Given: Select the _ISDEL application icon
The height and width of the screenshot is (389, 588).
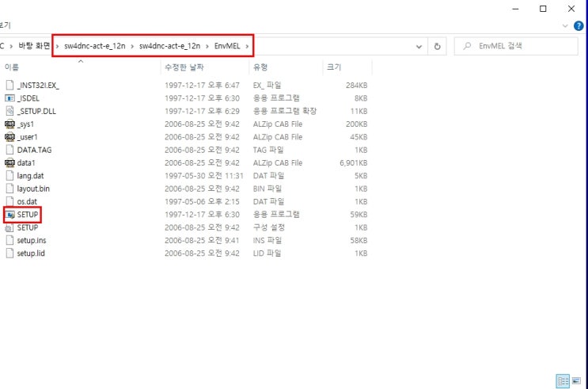Looking at the screenshot, I should point(9,98).
